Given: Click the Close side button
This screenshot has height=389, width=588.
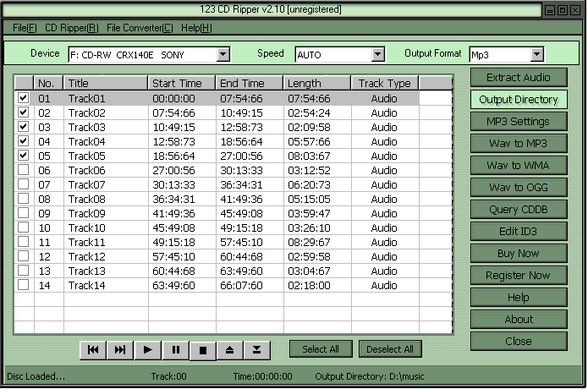Looking at the screenshot, I should [519, 341].
